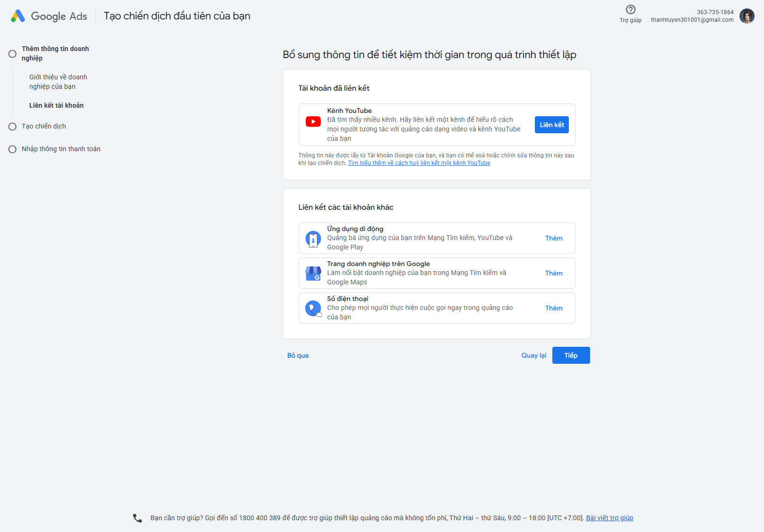The width and height of the screenshot is (764, 532).
Task: Click Bổ sung thông tin page heading
Action: click(429, 55)
